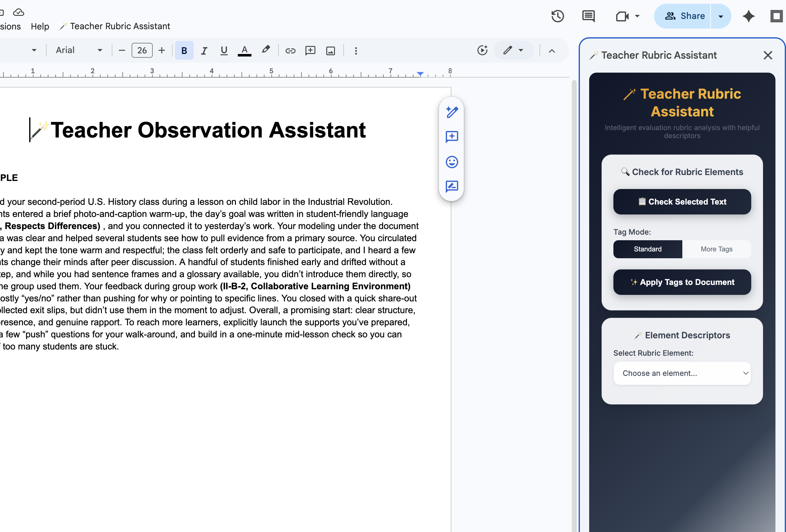Add an emoji reaction from the margin icons
This screenshot has width=786, height=532.
click(x=452, y=162)
